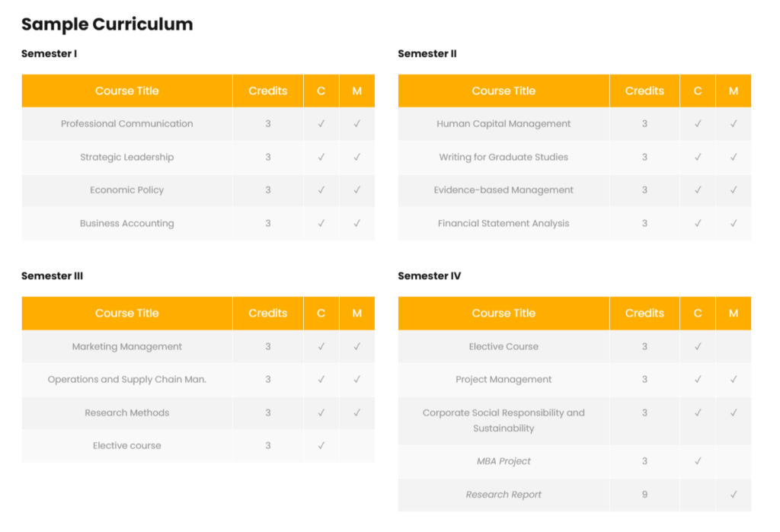780x532 pixels.
Task: Click the Semester I Course Title header
Action: [126, 91]
